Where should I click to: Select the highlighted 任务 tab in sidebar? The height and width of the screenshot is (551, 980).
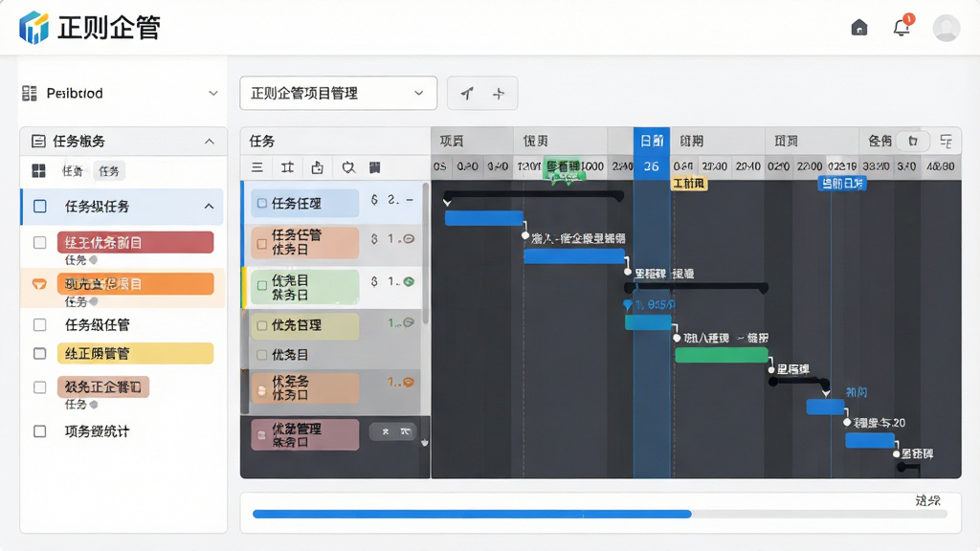pos(109,170)
